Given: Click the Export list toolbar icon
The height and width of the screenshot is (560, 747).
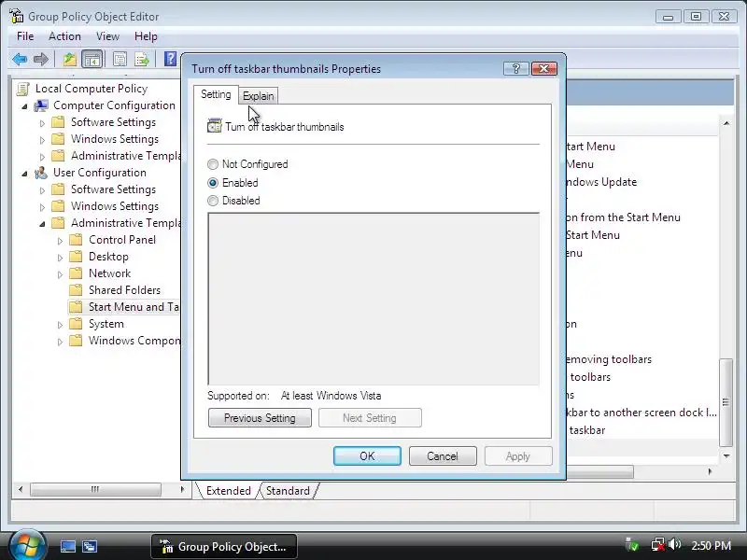Looking at the screenshot, I should (142, 60).
